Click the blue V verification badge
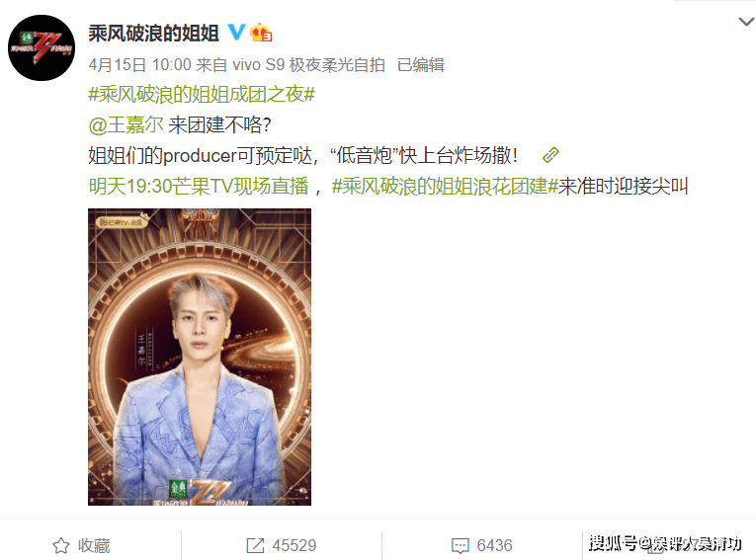Viewport: 756px width, 560px height. [x=236, y=33]
